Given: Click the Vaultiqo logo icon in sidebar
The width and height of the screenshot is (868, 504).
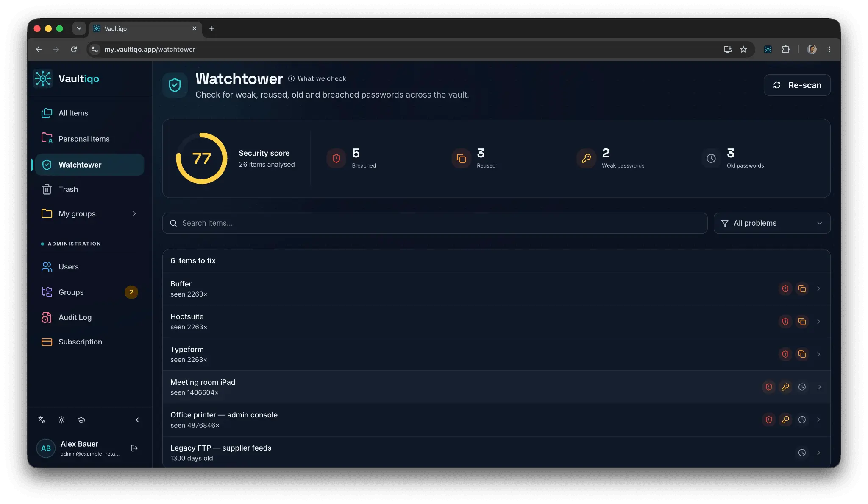Looking at the screenshot, I should pos(43,78).
